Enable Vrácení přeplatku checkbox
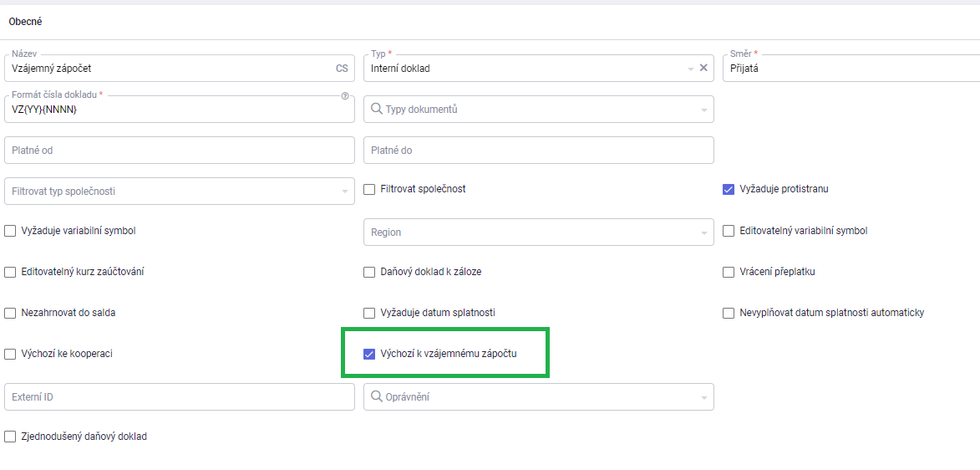The width and height of the screenshot is (980, 470). tap(729, 272)
